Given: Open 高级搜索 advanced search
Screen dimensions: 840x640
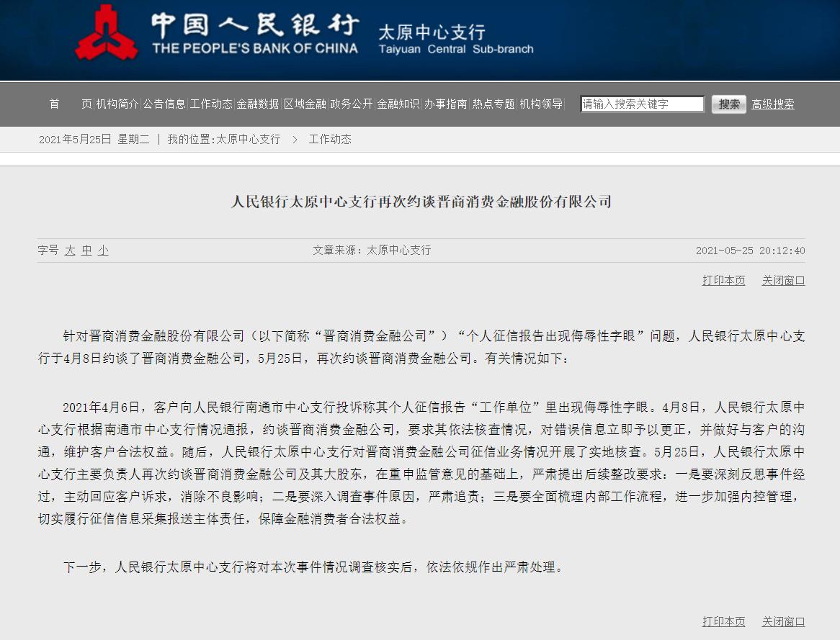Looking at the screenshot, I should pos(772,104).
